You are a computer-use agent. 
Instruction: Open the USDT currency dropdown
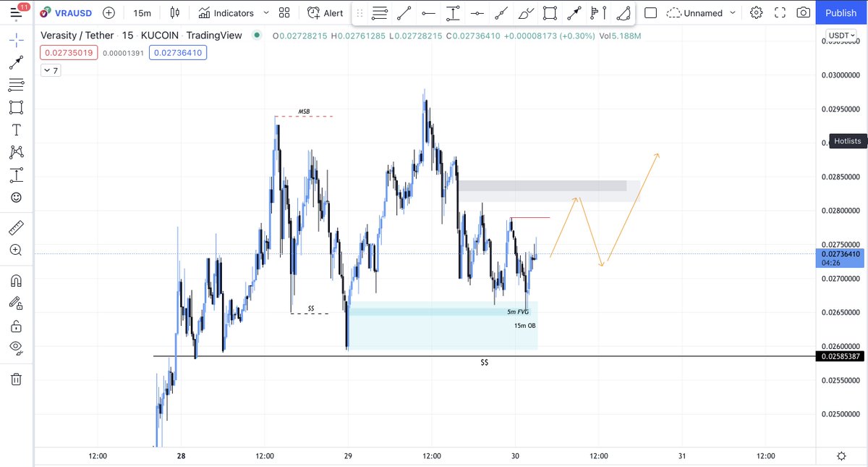pos(842,35)
